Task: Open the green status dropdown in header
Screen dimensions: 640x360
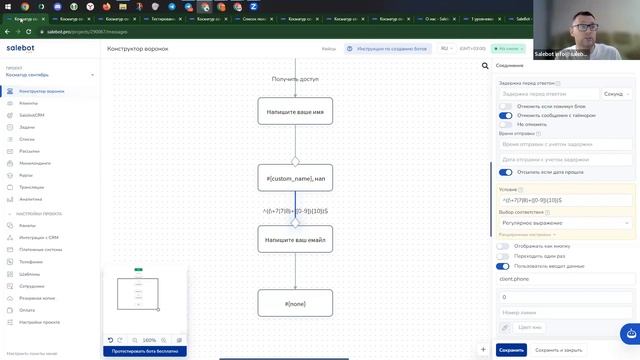Action: [509, 49]
